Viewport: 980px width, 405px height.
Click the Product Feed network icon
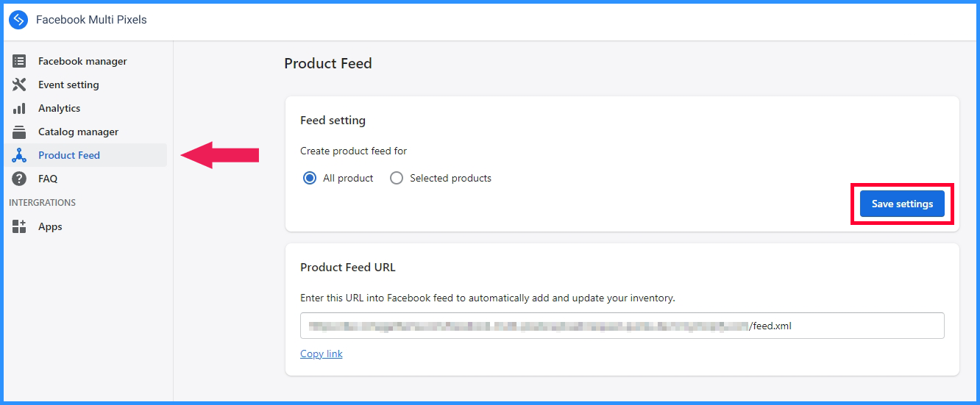tap(19, 155)
